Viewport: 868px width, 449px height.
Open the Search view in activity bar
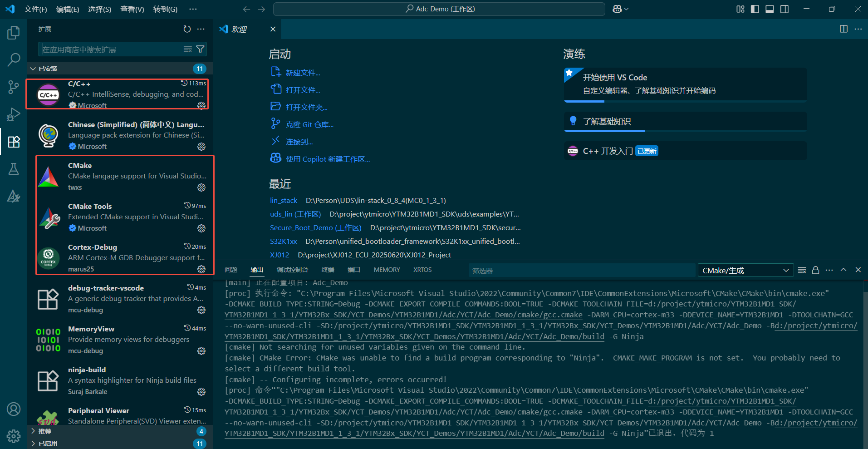[14, 59]
